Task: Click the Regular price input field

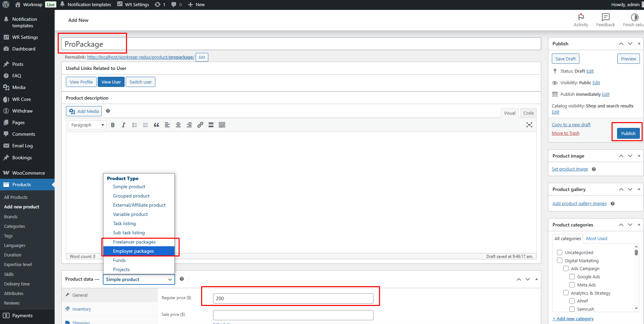Action: pyautogui.click(x=293, y=298)
